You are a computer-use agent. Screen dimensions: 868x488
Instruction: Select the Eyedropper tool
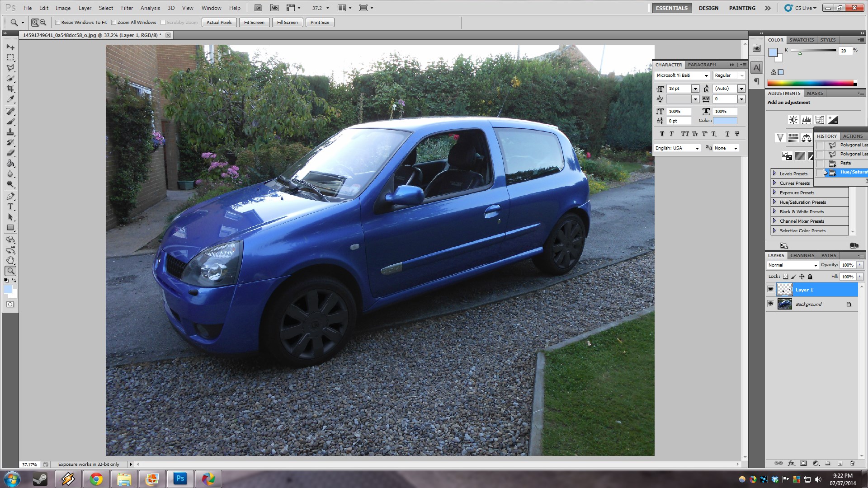10,99
